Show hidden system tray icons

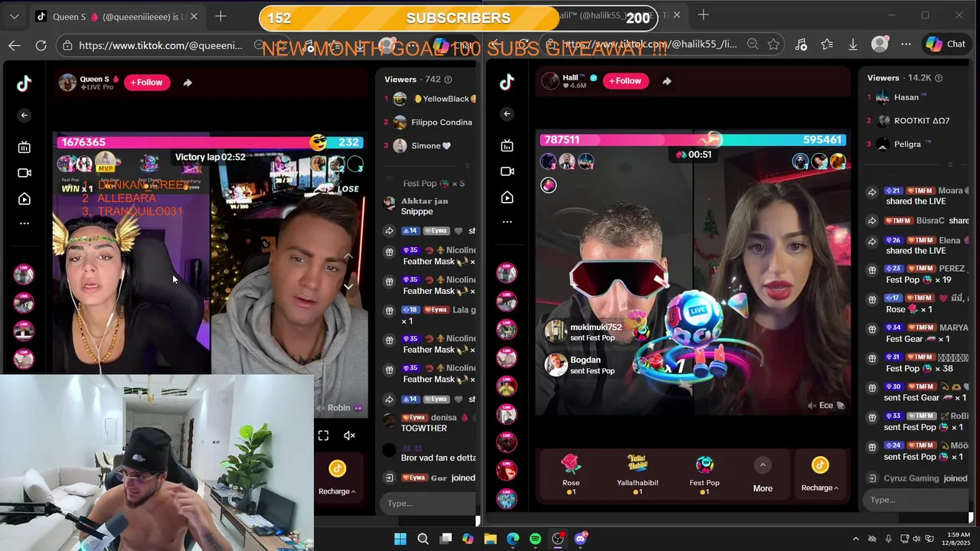(x=856, y=539)
